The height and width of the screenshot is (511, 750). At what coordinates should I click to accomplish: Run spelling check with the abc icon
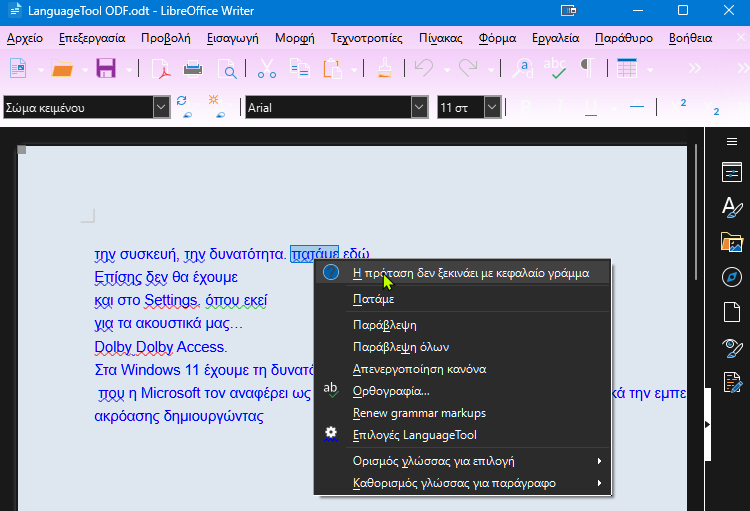555,68
